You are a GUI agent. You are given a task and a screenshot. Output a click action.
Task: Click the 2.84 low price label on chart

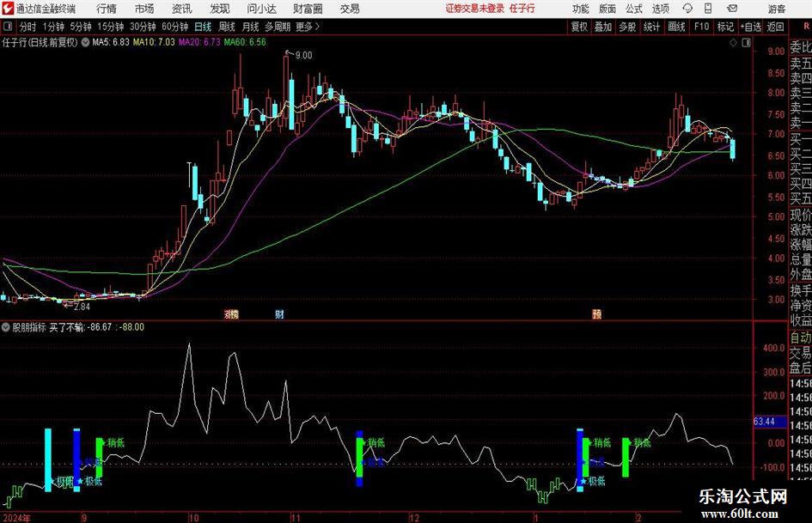[82, 307]
